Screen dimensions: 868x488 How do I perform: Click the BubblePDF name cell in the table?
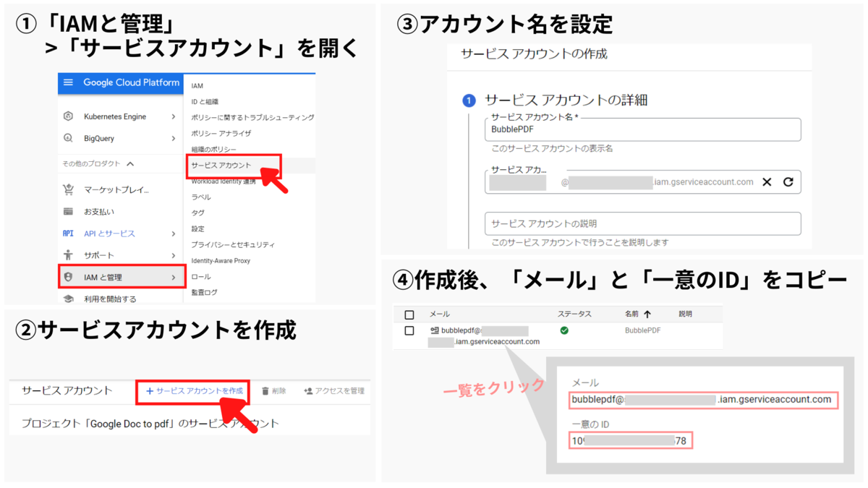click(x=642, y=330)
